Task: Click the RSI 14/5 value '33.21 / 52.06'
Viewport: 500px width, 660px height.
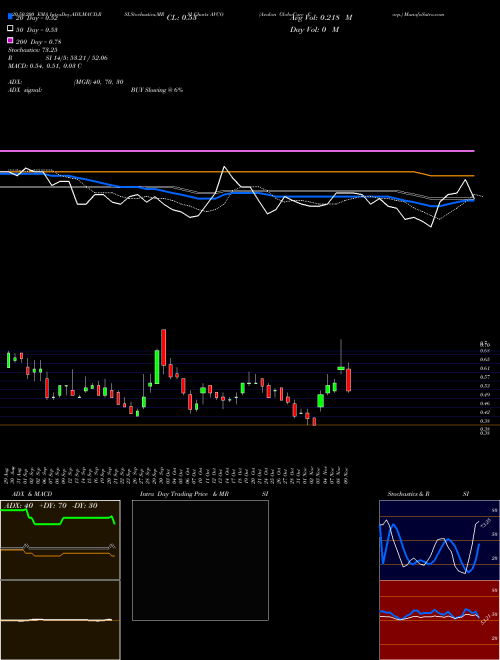Action: click(87, 58)
